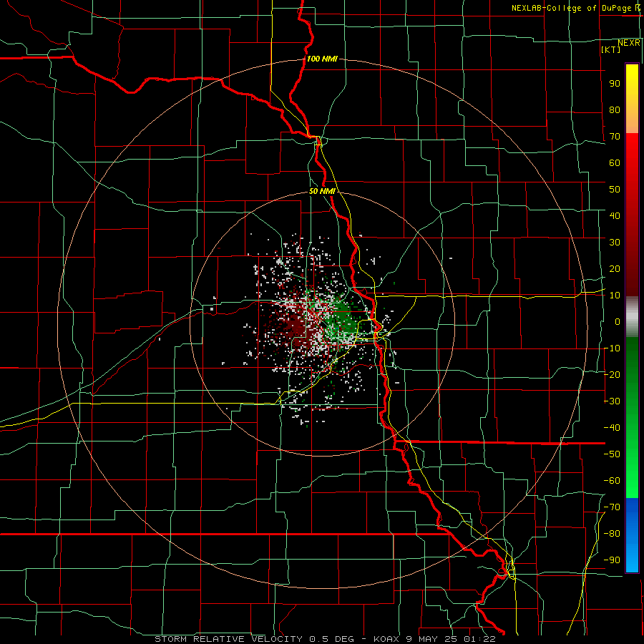Click the -90 scale value
644x644 pixels.
pyautogui.click(x=612, y=560)
